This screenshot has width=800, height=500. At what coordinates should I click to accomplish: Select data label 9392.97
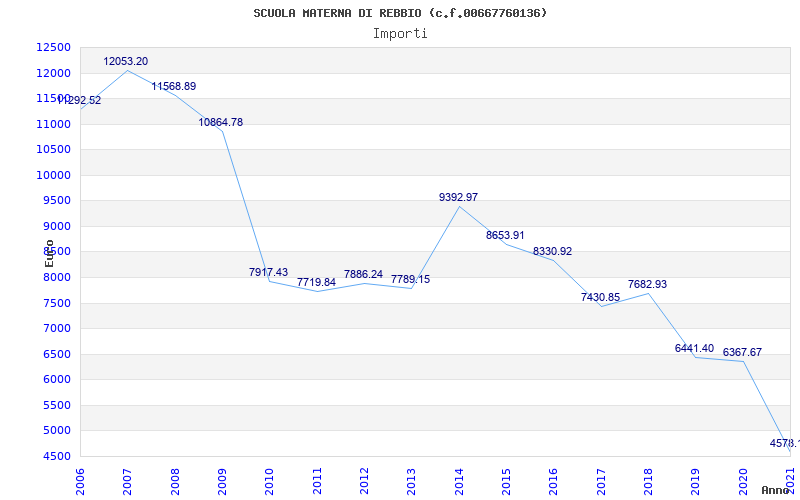click(x=459, y=197)
